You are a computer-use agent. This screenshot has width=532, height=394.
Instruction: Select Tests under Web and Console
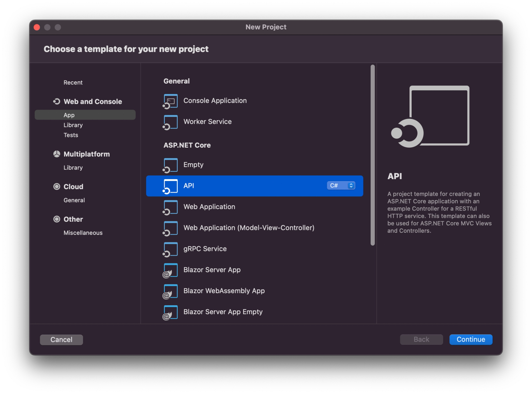(71, 135)
